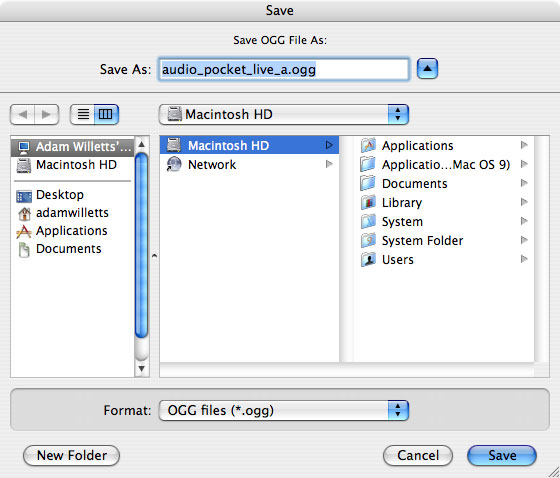The width and height of the screenshot is (560, 478).
Task: Click sidebar scrollbar down arrow
Action: point(142,368)
